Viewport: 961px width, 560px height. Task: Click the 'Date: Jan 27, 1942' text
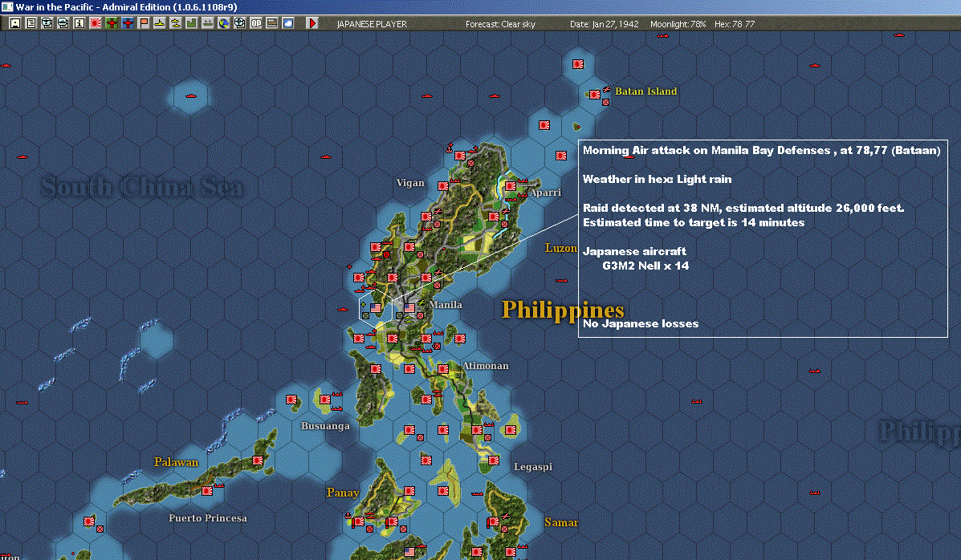pyautogui.click(x=605, y=24)
